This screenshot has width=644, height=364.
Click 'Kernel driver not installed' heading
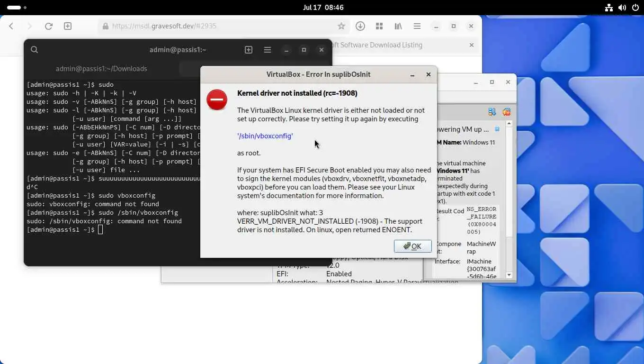(x=297, y=93)
